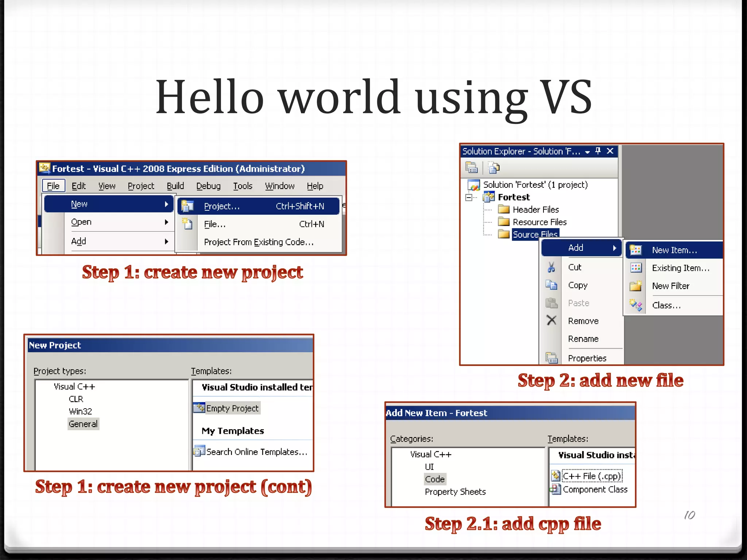Choose Remove from context menu
The width and height of the screenshot is (747, 560).
point(583,321)
